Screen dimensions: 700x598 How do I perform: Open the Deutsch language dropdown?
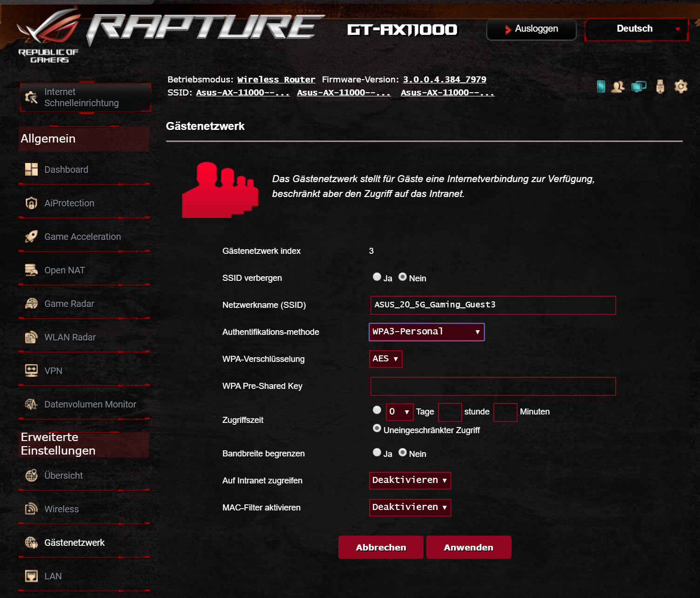point(636,29)
